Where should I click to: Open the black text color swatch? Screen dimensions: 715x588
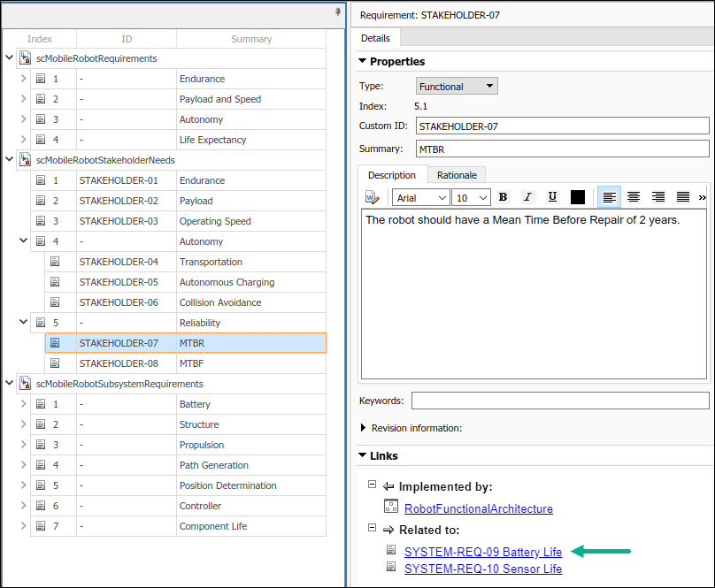point(578,197)
